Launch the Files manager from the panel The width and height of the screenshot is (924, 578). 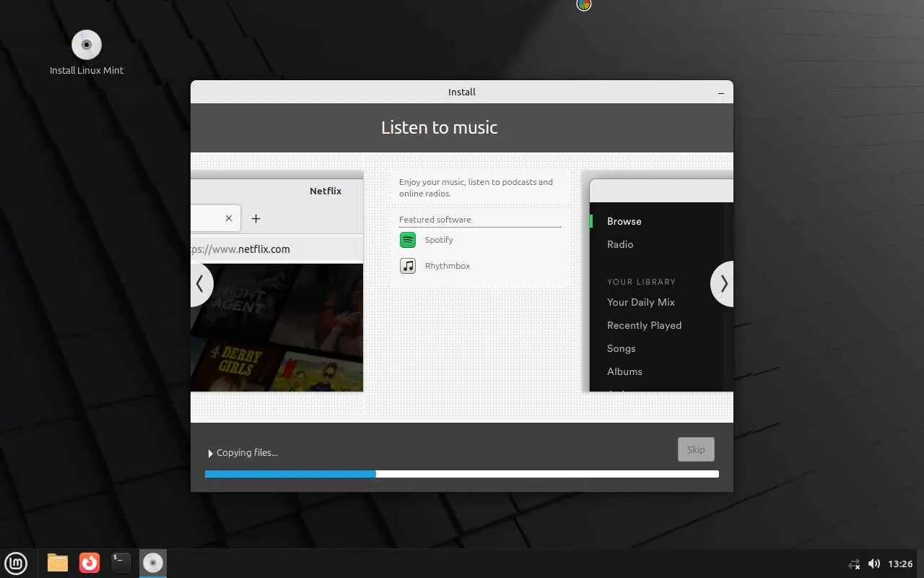click(x=58, y=563)
